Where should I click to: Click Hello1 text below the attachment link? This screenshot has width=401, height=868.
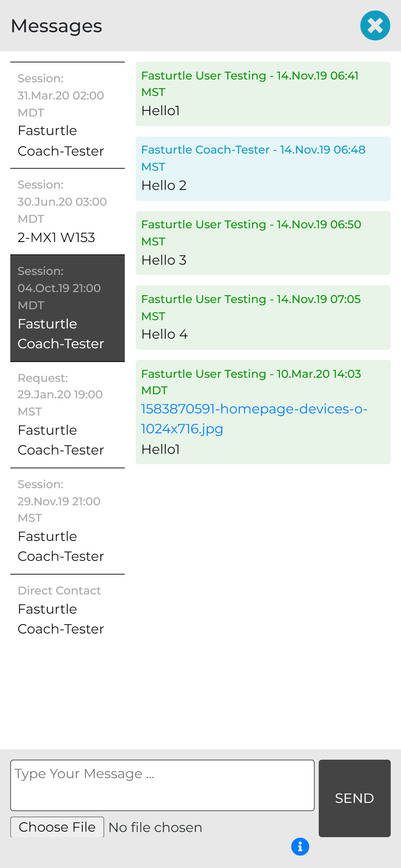click(x=160, y=449)
